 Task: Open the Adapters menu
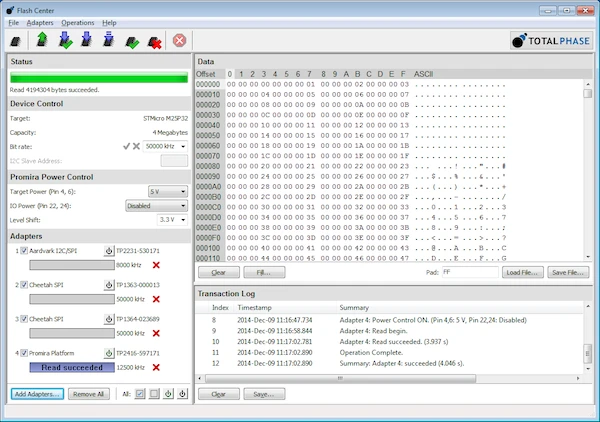click(40, 23)
